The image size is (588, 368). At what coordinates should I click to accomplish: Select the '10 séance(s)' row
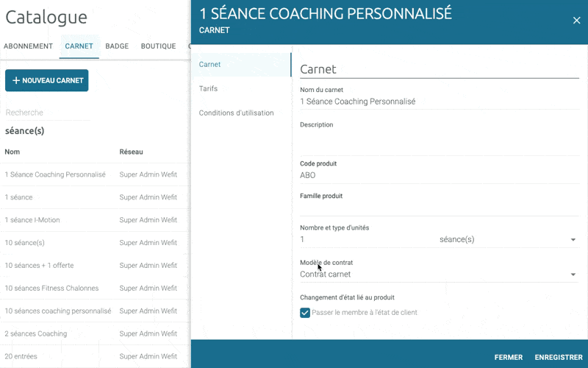(x=94, y=243)
